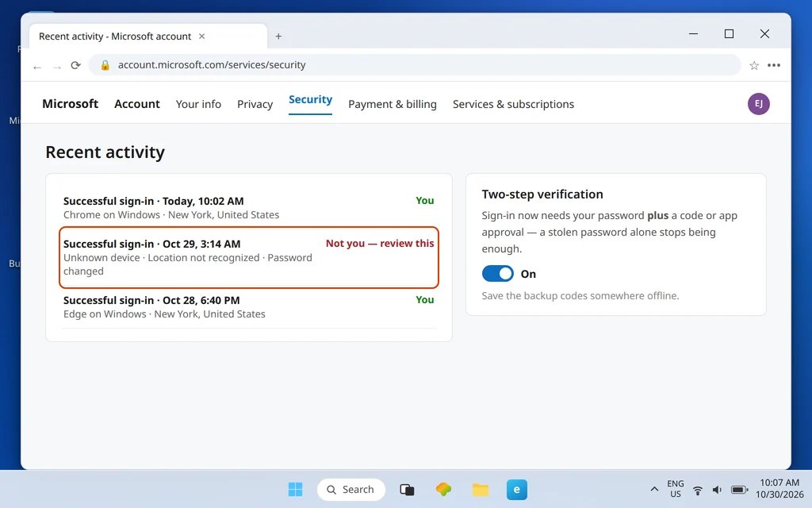Show hidden icons in the system tray
Viewport: 812px width, 508px height.
point(654,489)
